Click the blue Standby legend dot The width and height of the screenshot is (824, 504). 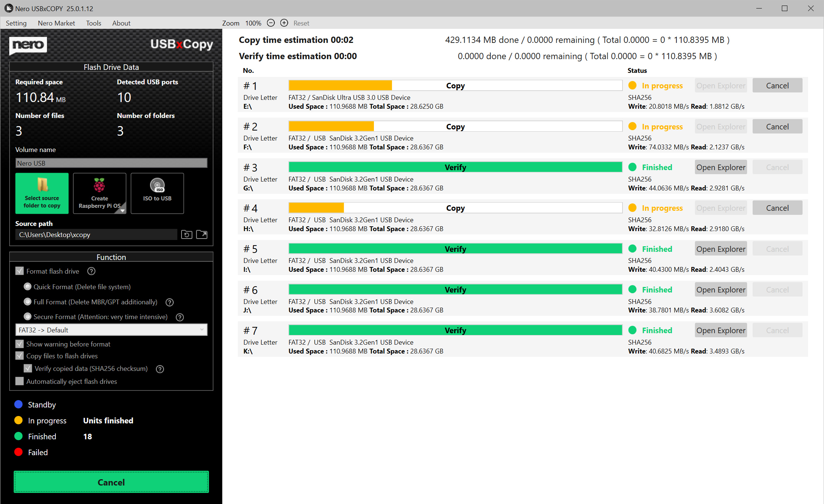click(x=18, y=405)
